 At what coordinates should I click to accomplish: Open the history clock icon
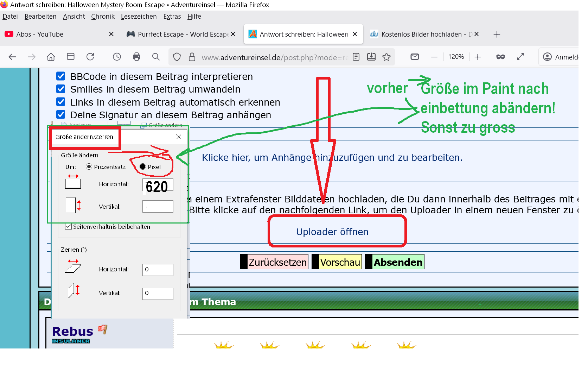point(117,57)
